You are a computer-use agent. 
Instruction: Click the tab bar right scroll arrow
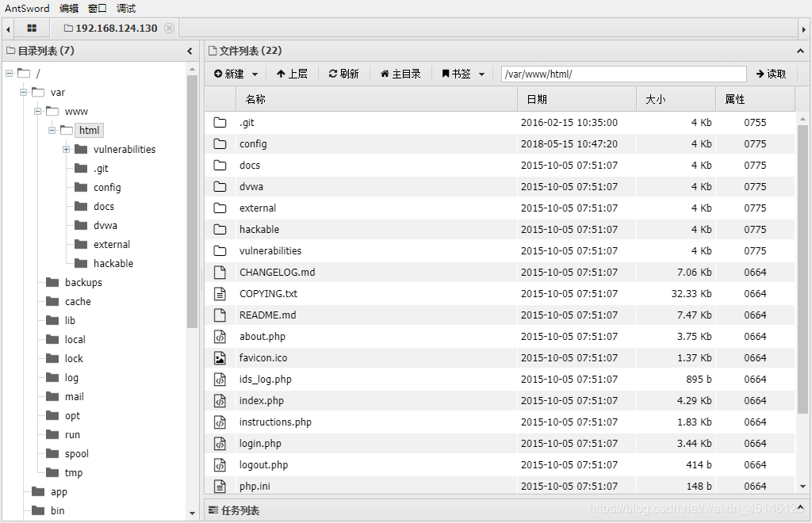[804, 29]
